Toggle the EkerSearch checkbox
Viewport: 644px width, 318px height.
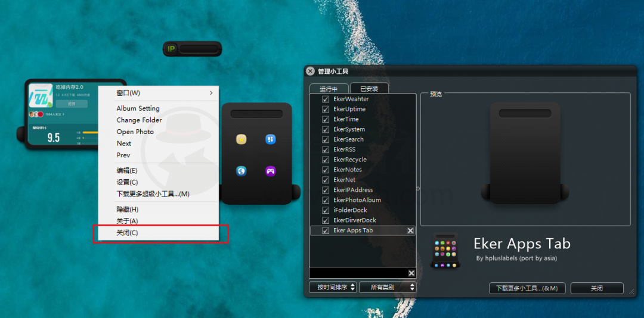(326, 139)
